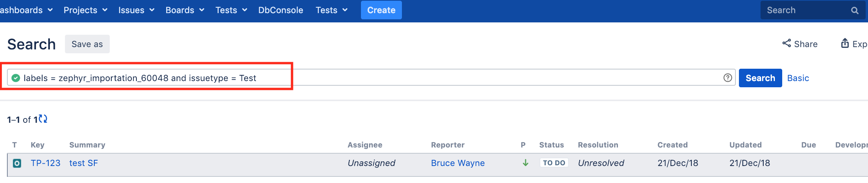Click the Share icon
The height and width of the screenshot is (183, 868).
click(x=786, y=43)
